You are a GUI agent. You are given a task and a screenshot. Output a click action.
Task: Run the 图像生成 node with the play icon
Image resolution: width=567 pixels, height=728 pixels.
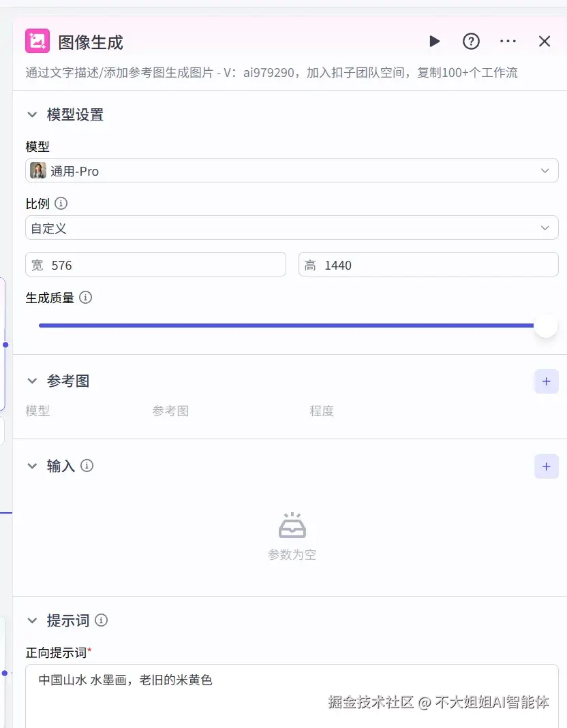(435, 42)
